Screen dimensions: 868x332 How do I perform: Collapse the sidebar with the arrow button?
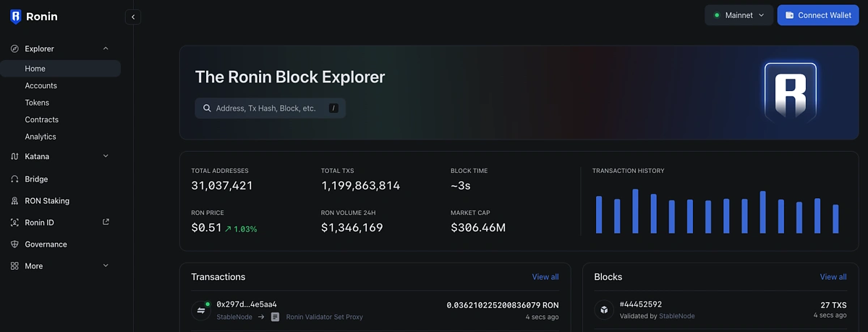[x=133, y=17]
